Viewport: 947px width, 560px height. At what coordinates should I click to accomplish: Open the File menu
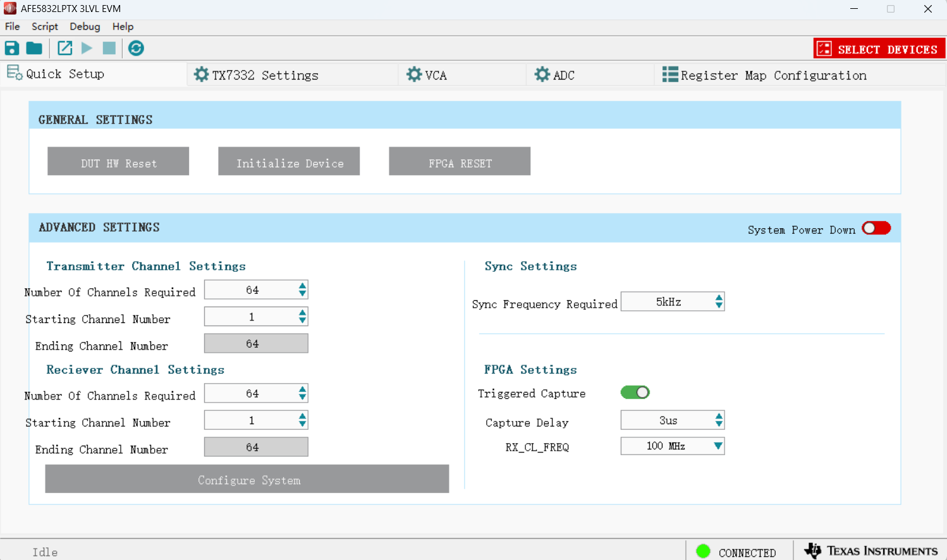pyautogui.click(x=13, y=27)
